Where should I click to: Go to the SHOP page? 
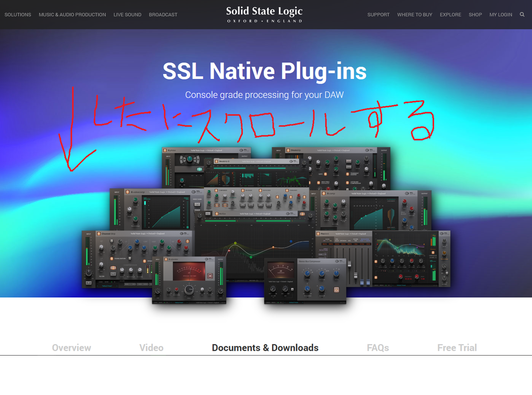coord(475,14)
